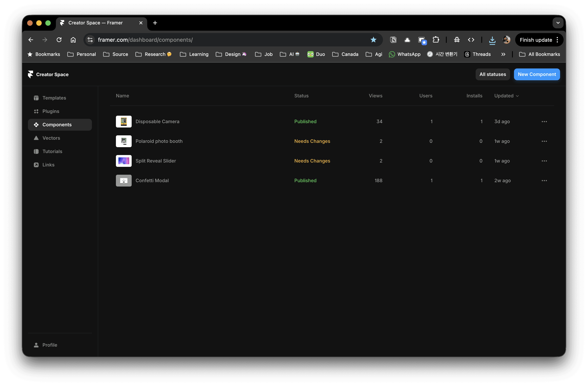588x386 pixels.
Task: Open Chrome downloads icon in toolbar
Action: (x=492, y=40)
